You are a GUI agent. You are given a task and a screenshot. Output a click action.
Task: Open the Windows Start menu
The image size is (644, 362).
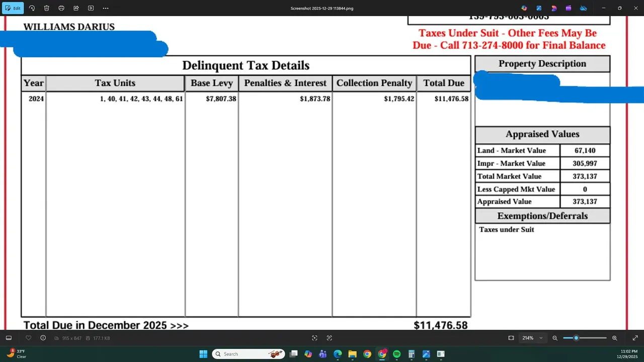pos(203,354)
